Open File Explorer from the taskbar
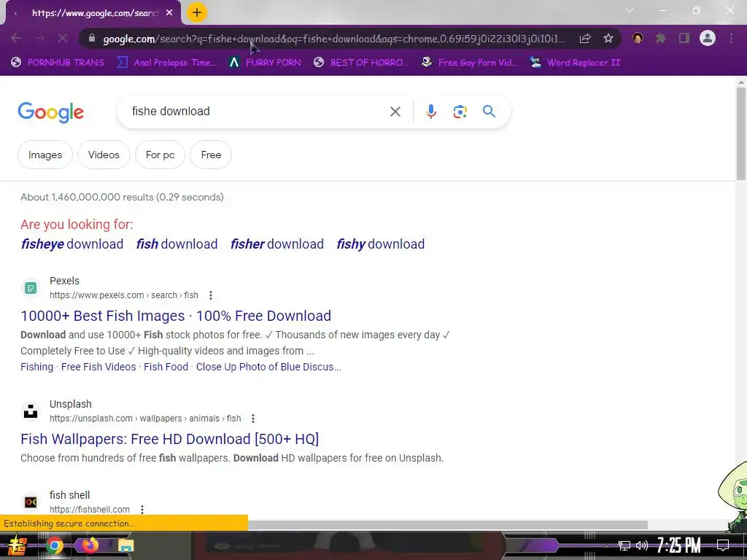Image resolution: width=747 pixels, height=560 pixels. pos(125,545)
